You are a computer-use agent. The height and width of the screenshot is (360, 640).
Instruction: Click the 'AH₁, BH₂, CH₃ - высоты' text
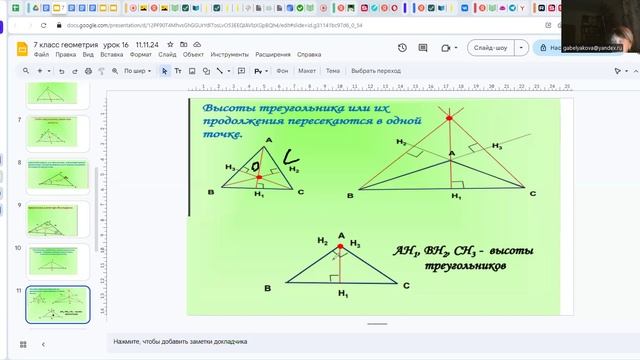click(x=464, y=251)
